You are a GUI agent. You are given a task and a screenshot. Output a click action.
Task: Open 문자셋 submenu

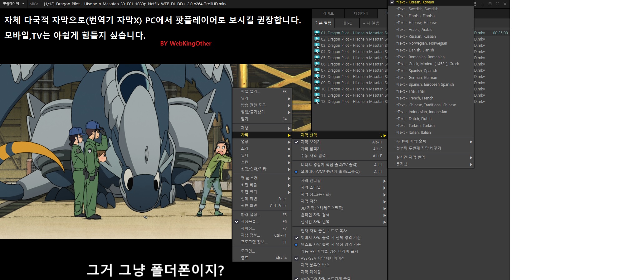pyautogui.click(x=431, y=164)
